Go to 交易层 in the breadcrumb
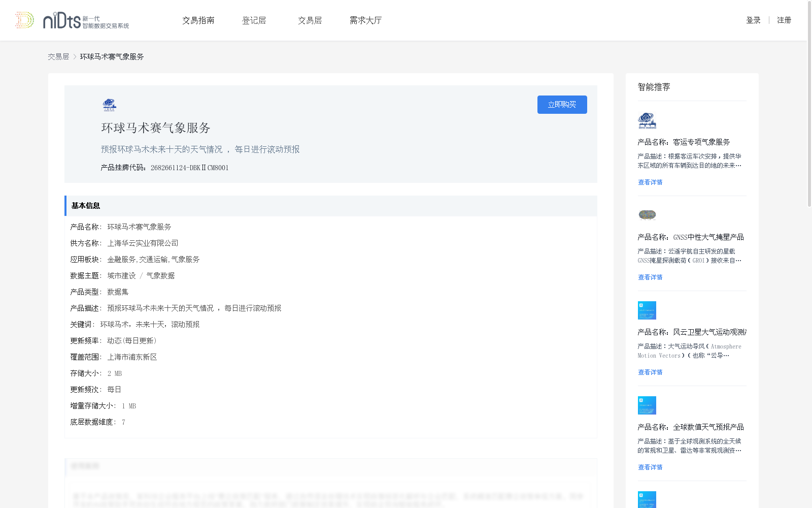This screenshot has width=812, height=508. (x=58, y=57)
